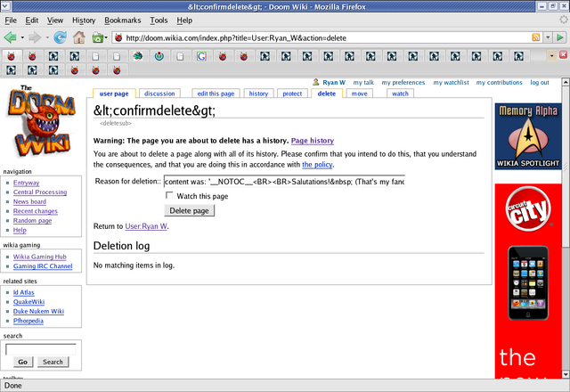Close the tab with the red X icon

[563, 55]
